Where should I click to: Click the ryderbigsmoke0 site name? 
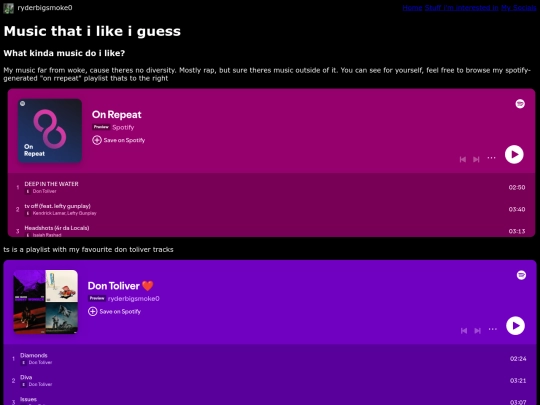[45, 8]
